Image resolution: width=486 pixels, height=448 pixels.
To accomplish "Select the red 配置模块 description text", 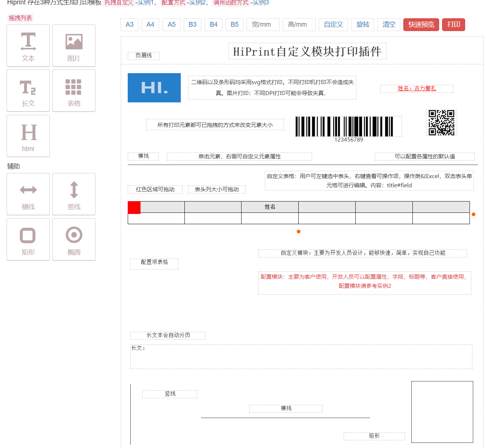I will click(364, 283).
